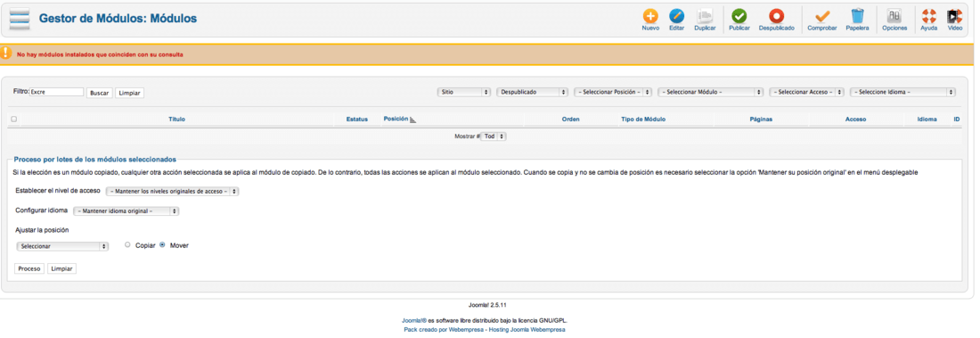Click the Limpiar button next to Buscar
This screenshot has height=338, width=980.
[129, 93]
